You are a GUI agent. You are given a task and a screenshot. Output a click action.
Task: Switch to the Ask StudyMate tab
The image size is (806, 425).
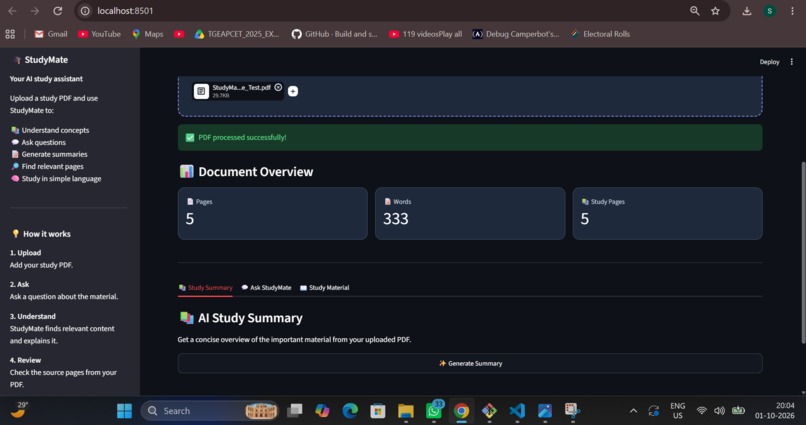coord(266,288)
